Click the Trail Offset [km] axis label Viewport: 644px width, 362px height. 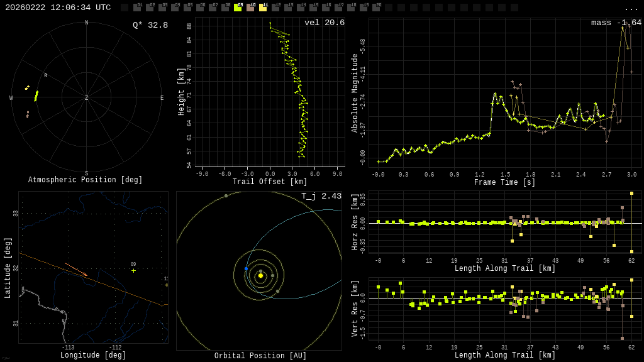coord(270,182)
